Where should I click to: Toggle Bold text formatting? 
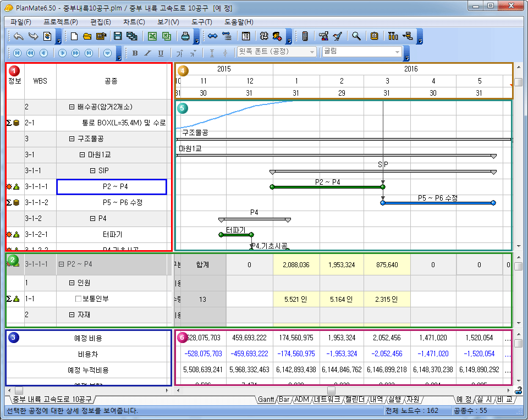(x=135, y=53)
